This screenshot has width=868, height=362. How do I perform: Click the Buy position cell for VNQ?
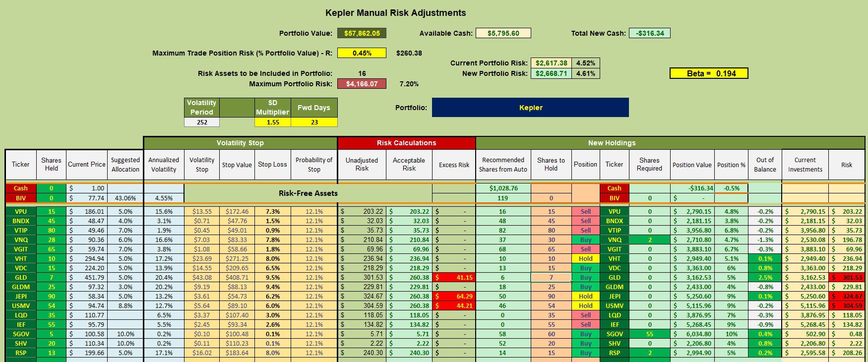pos(585,240)
